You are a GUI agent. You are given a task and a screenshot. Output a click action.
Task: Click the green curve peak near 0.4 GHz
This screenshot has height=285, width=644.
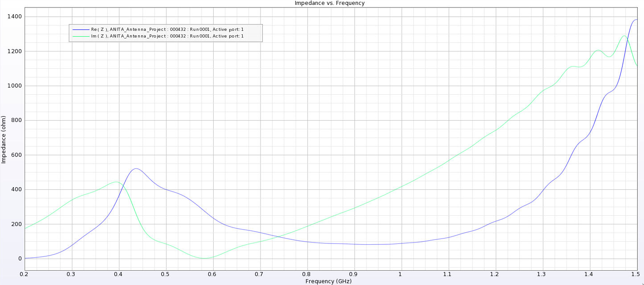tap(116, 182)
